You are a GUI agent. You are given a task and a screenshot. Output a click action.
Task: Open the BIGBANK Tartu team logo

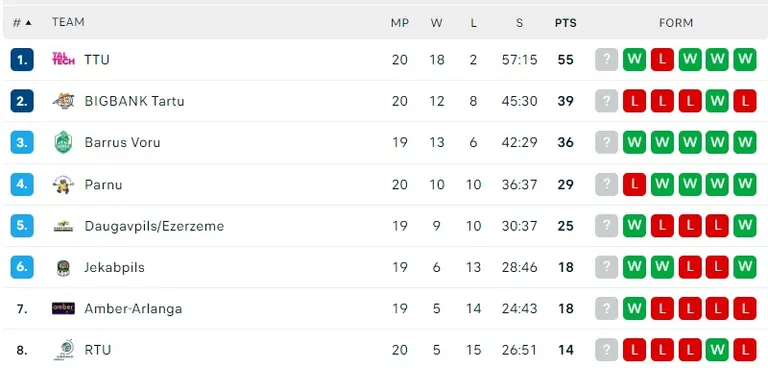pyautogui.click(x=63, y=101)
